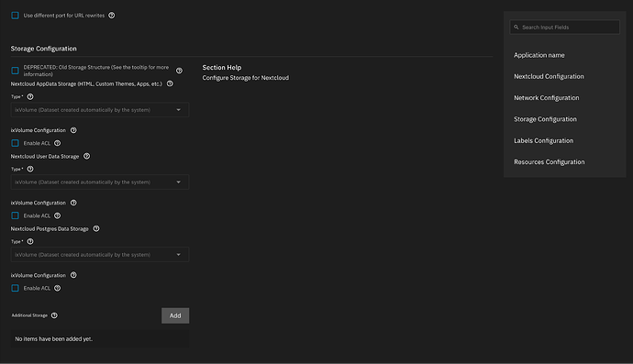Open ixVolume Configuration help under User Data Storage

click(73, 203)
